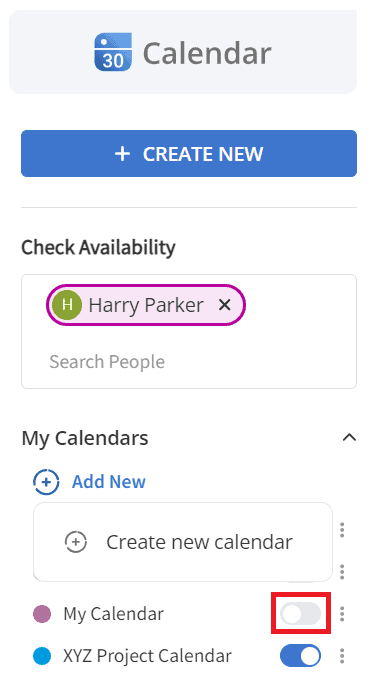The image size is (373, 700).
Task: Remove Harry Parker with the X icon
Action: tap(224, 305)
